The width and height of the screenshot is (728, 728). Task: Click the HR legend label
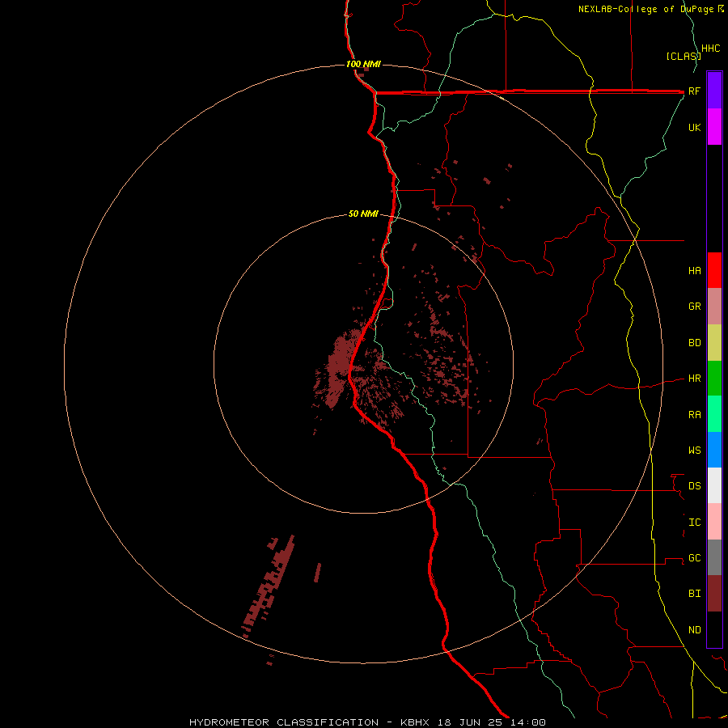(694, 379)
